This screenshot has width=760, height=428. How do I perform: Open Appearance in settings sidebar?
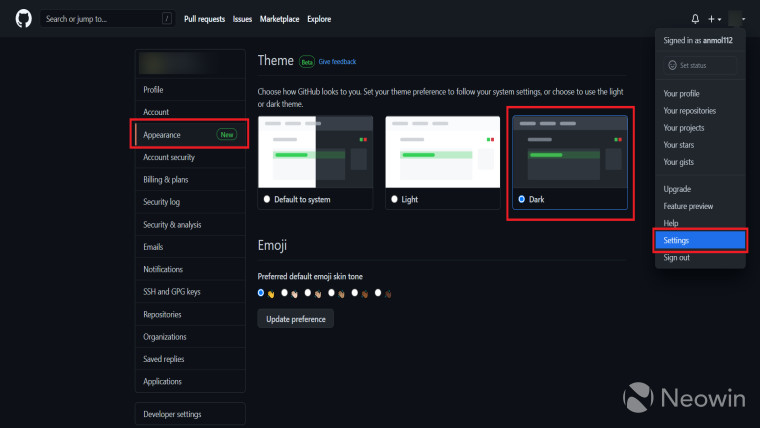(190, 134)
